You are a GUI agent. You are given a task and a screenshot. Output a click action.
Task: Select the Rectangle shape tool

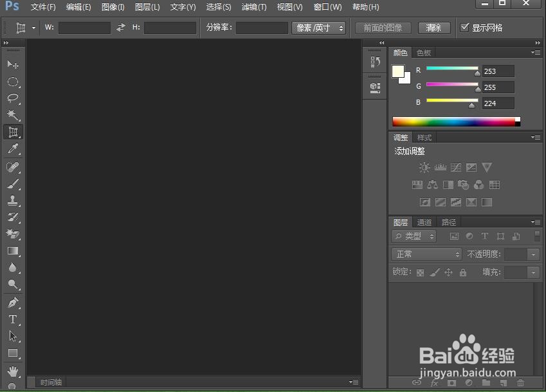(13, 353)
